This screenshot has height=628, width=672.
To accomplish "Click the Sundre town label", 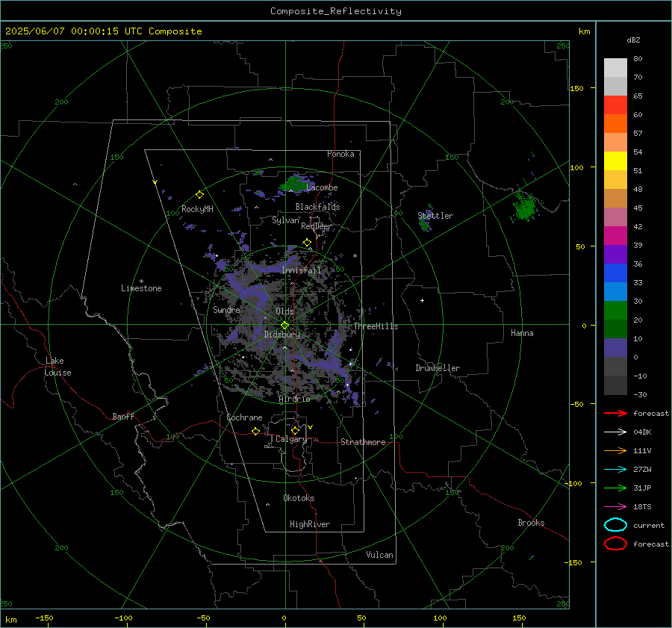I will (226, 309).
